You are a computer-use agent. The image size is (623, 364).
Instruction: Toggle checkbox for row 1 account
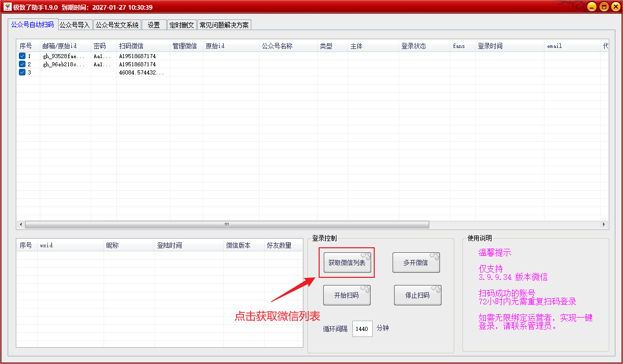[22, 56]
